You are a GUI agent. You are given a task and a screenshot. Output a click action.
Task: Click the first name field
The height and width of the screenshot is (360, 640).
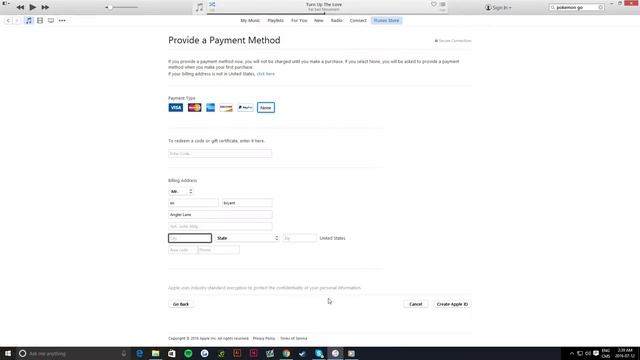(193, 203)
